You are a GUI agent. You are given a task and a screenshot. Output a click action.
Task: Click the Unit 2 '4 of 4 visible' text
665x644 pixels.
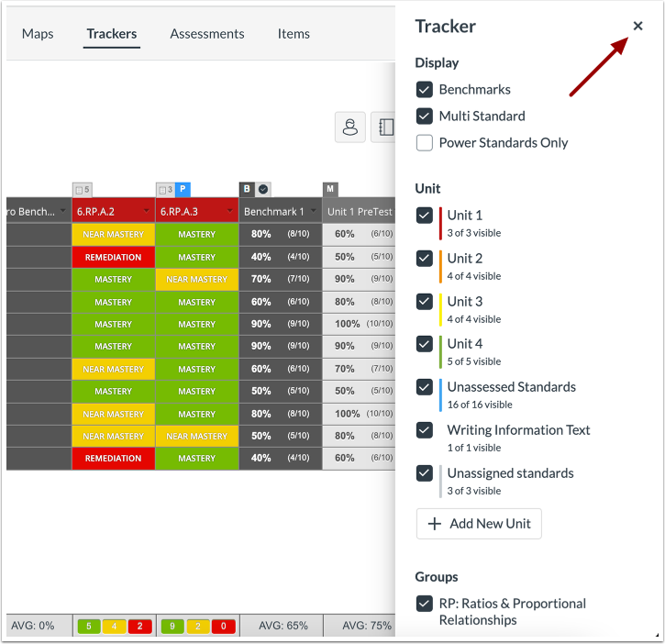coord(473,276)
